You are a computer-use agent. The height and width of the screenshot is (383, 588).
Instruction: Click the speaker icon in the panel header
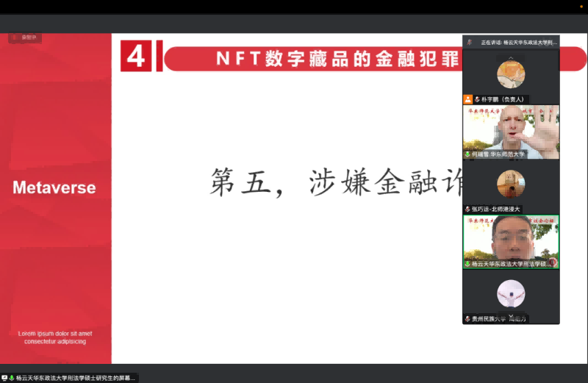(470, 43)
